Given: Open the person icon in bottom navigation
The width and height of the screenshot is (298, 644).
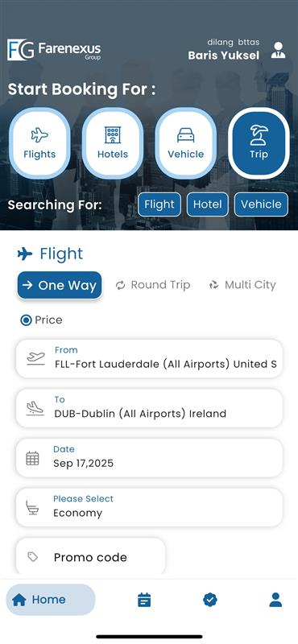Looking at the screenshot, I should click(x=275, y=600).
